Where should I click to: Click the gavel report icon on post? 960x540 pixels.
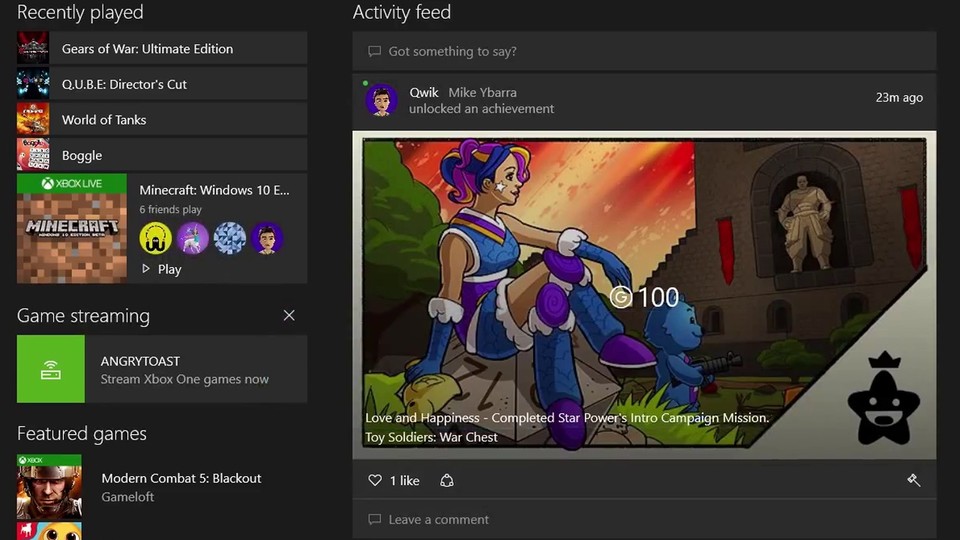point(913,481)
